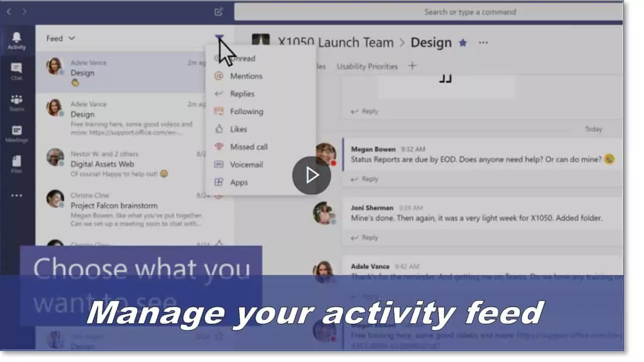Expand the Feed dropdown
The width and height of the screenshot is (644, 362).
60,38
